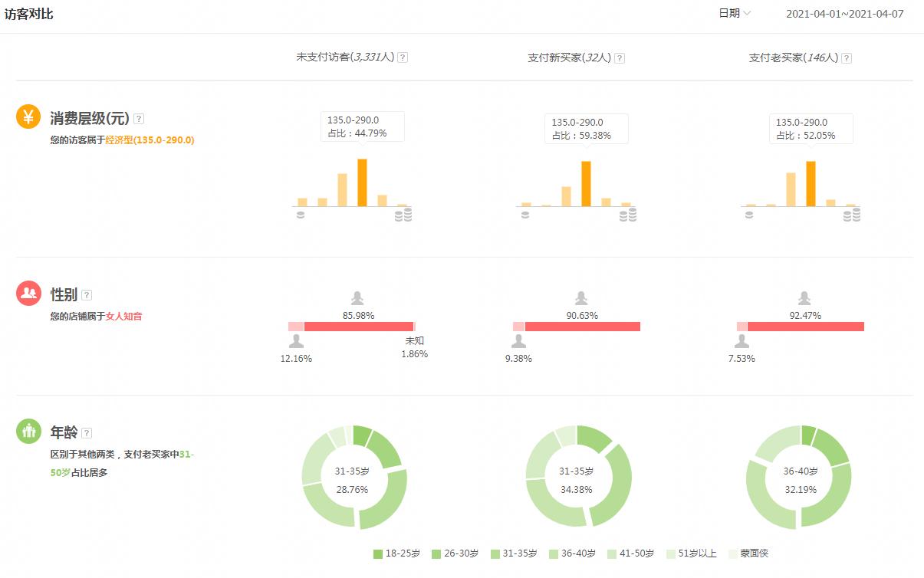924x578 pixels.
Task: Click the 85.98% female gender bar
Action: pos(359,327)
